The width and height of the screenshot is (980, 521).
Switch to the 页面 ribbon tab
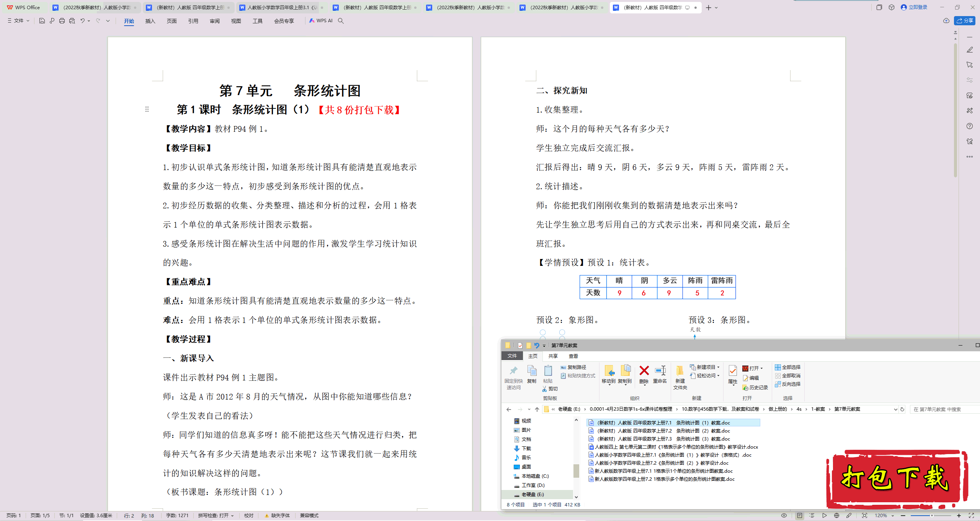point(171,21)
